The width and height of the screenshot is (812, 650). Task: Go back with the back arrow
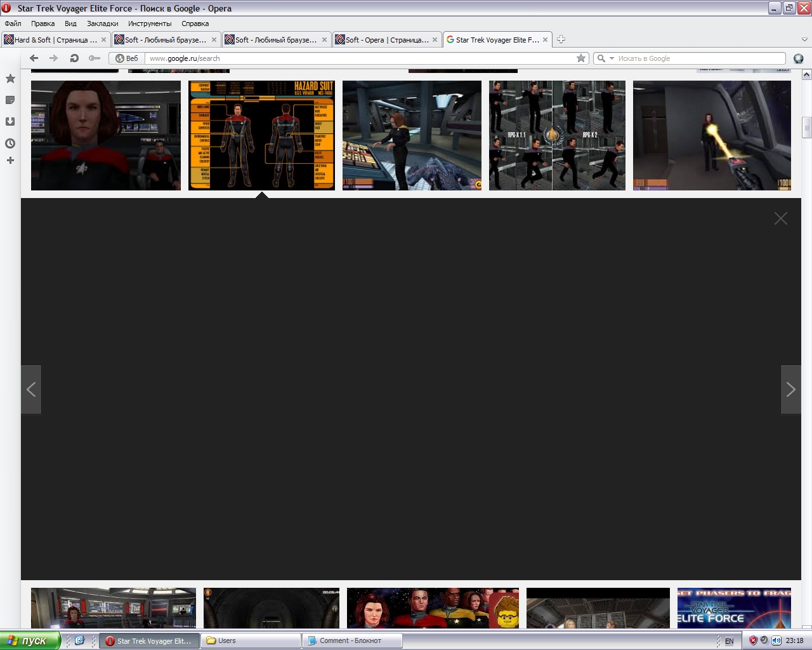[34, 58]
